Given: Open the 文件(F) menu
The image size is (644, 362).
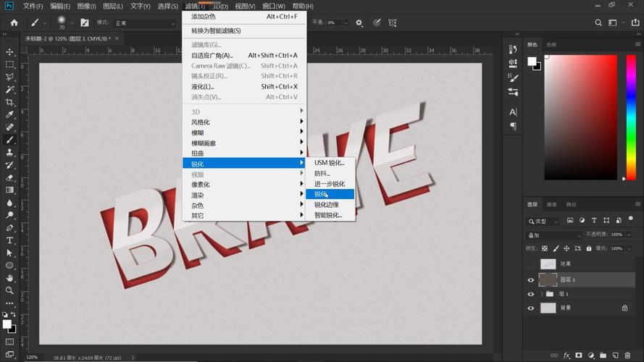Looking at the screenshot, I should coord(33,7).
